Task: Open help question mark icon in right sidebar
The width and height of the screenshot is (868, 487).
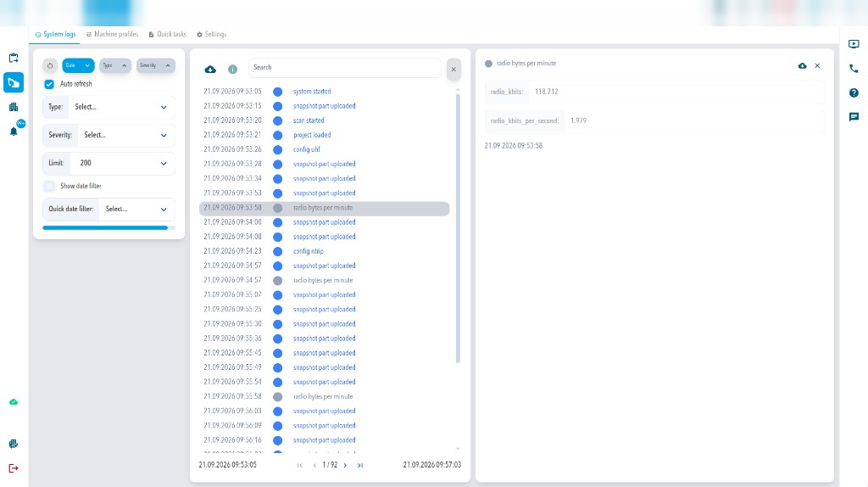Action: click(854, 93)
